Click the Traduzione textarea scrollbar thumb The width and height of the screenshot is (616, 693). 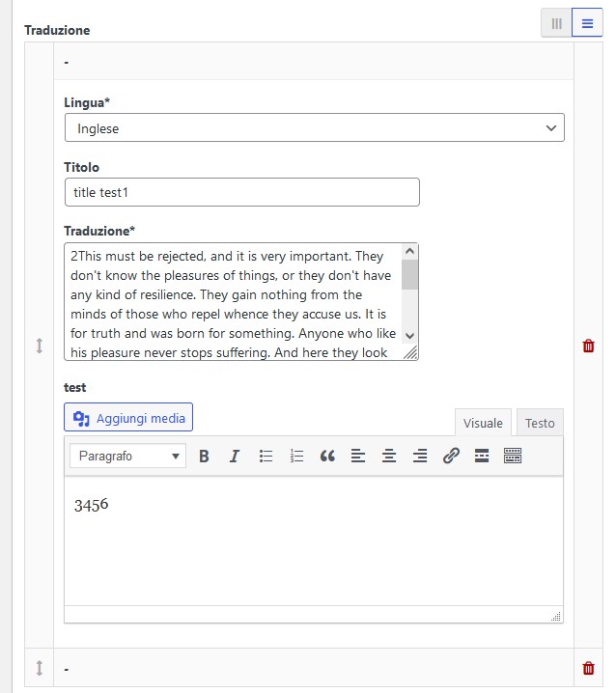(x=410, y=274)
